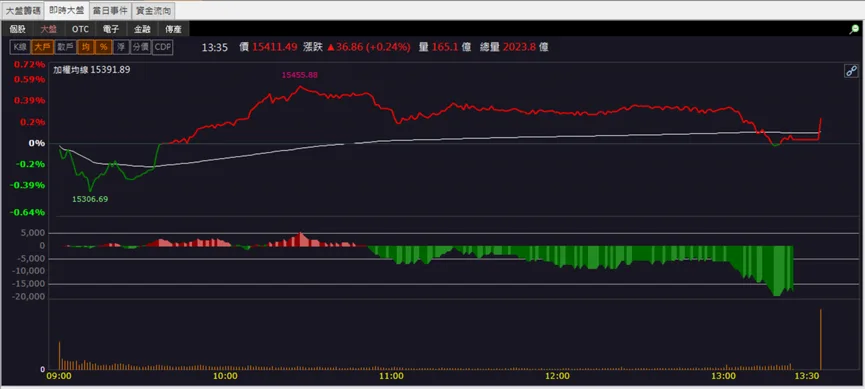Select the 個股 sub-tab
This screenshot has height=389, width=865.
pyautogui.click(x=18, y=29)
